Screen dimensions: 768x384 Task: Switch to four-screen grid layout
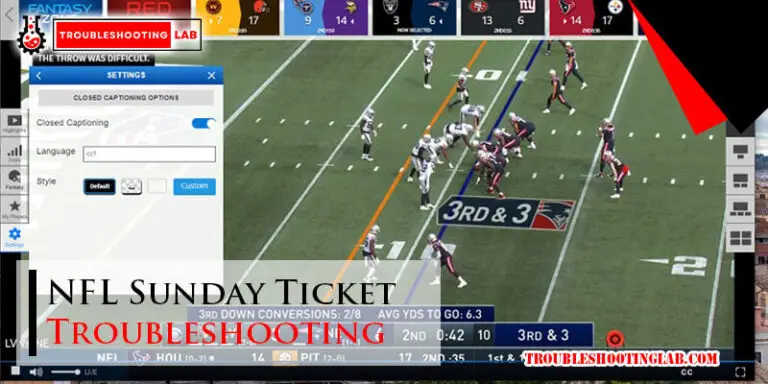pyautogui.click(x=740, y=238)
